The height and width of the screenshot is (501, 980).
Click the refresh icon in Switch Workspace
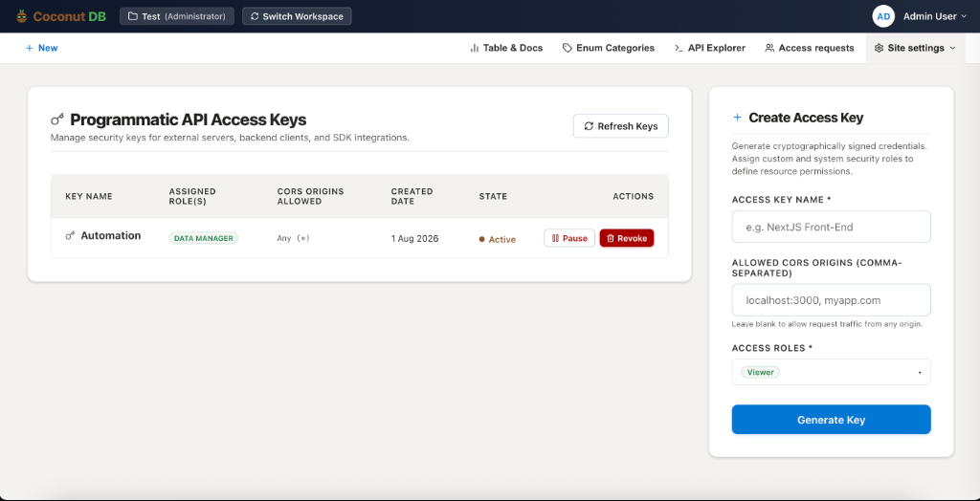tap(255, 16)
